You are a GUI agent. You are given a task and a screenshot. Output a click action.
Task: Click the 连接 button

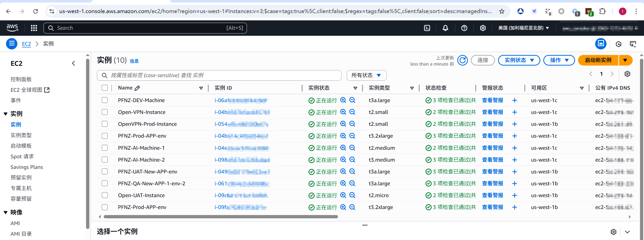(483, 60)
